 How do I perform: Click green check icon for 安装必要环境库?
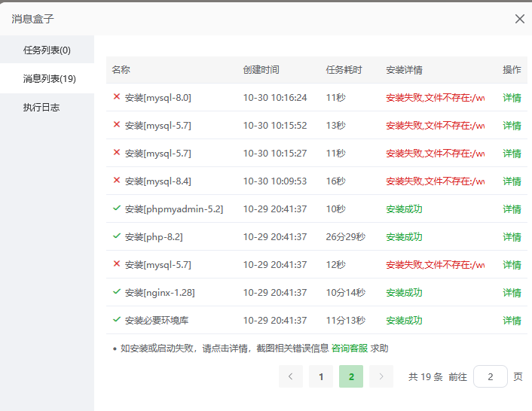[116, 320]
